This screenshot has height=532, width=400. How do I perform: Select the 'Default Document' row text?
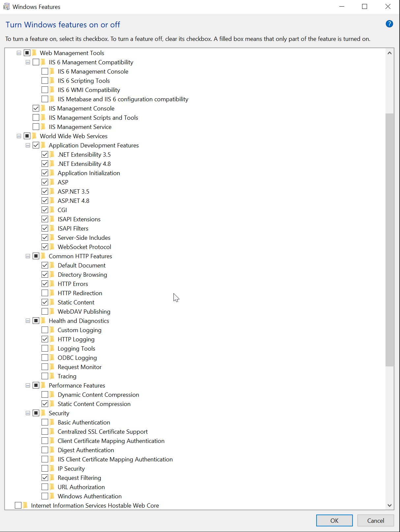click(82, 265)
